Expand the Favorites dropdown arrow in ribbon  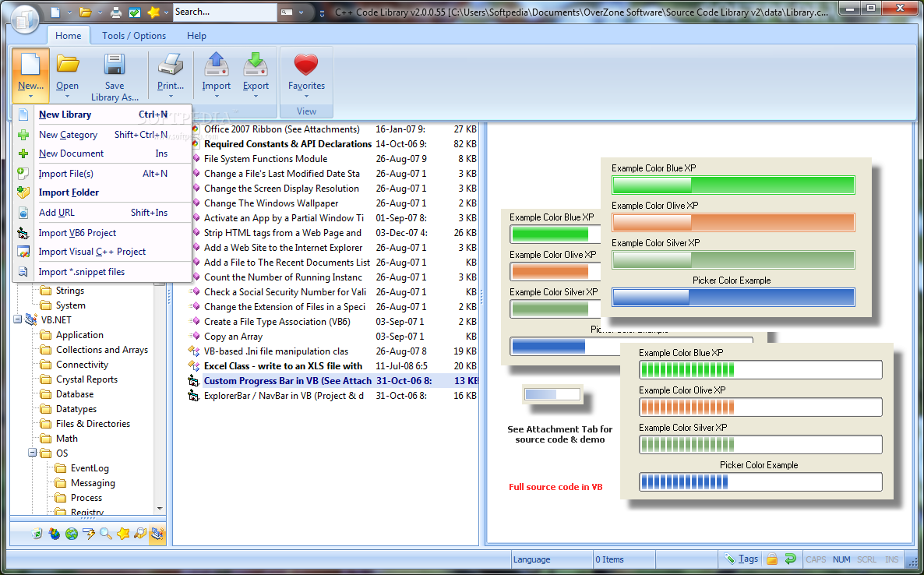pos(306,97)
